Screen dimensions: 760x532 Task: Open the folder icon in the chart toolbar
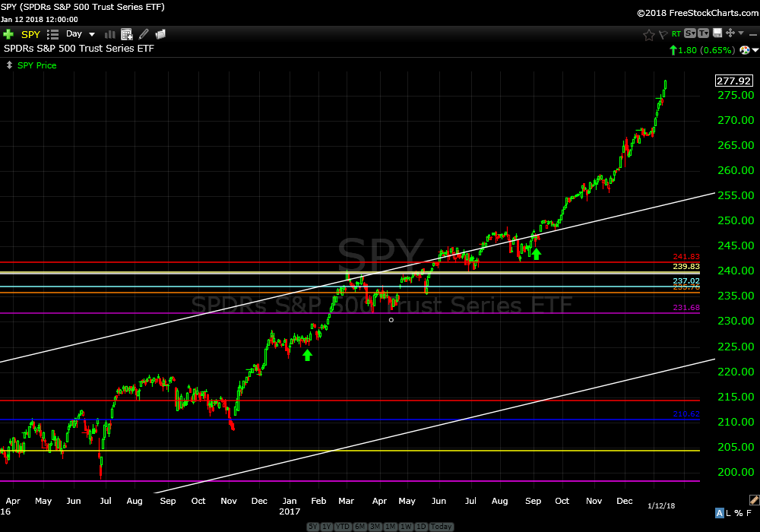[160, 34]
